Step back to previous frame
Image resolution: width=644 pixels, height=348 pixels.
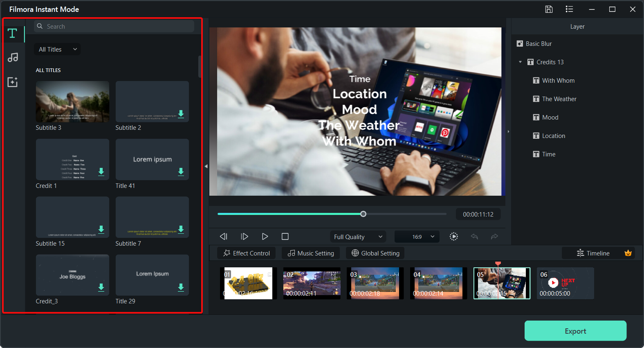click(223, 237)
